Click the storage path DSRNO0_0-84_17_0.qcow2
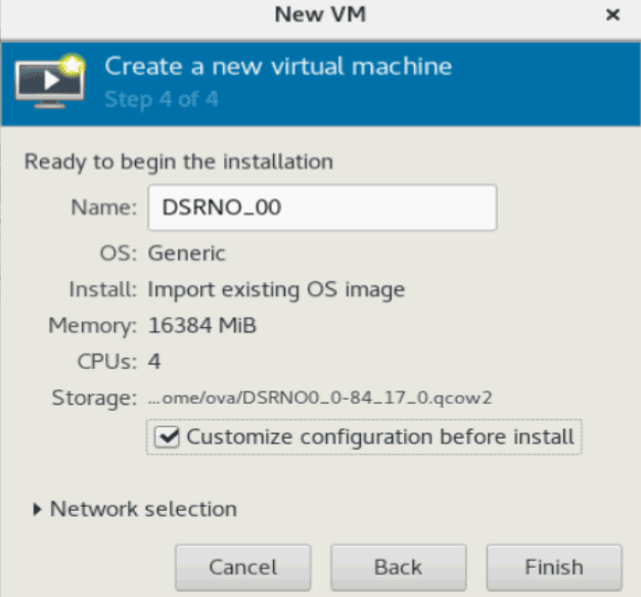 [x=320, y=397]
